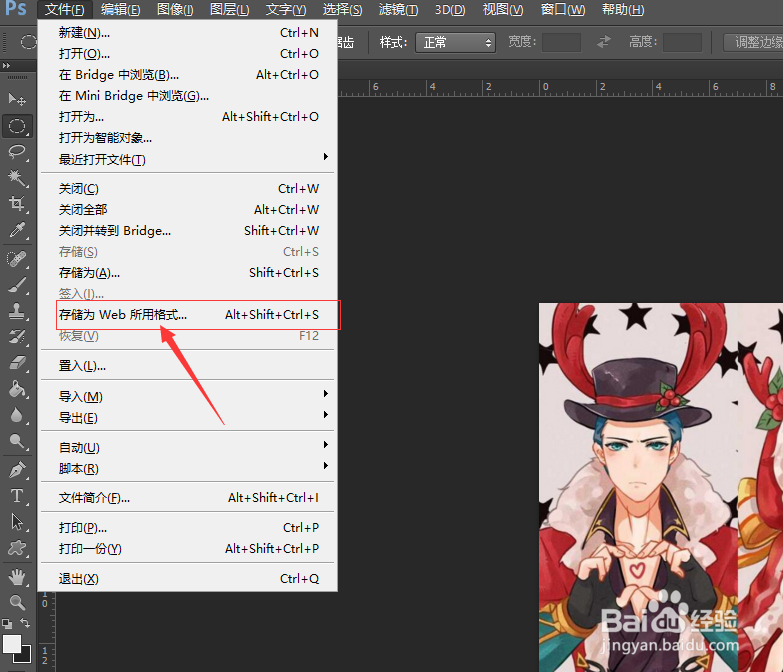
Task: Click the foreground color swatch
Action: click(12, 644)
